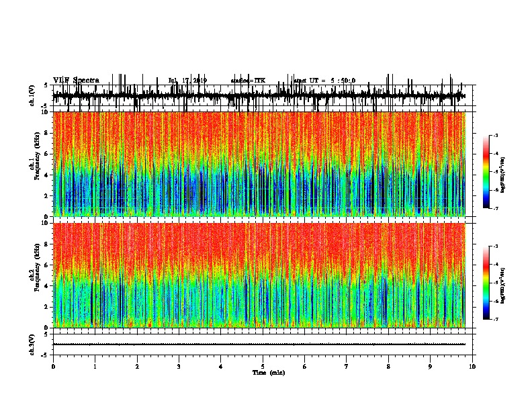This screenshot has height=411, width=532.
Task: Click time axis tick label 9
Action: coord(430,367)
